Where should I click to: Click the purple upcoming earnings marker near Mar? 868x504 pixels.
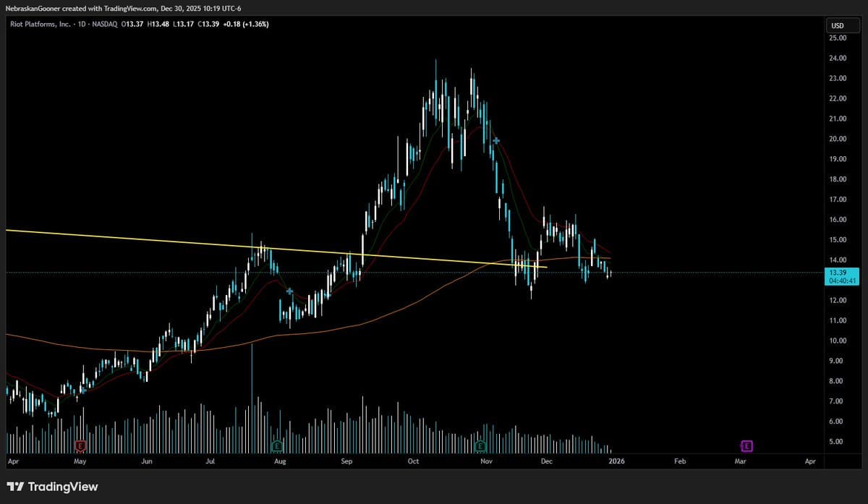pos(746,445)
